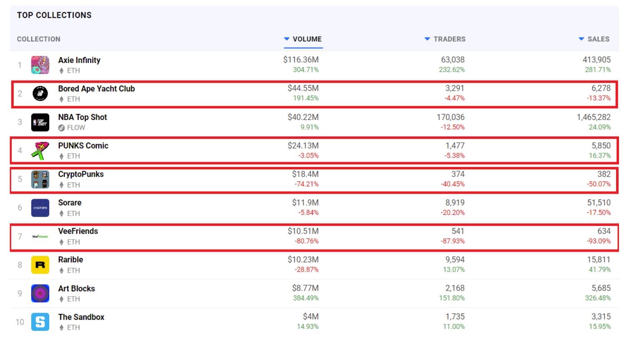The height and width of the screenshot is (341, 644).
Task: Click VeeFriends volume $10.51M
Action: [303, 231]
